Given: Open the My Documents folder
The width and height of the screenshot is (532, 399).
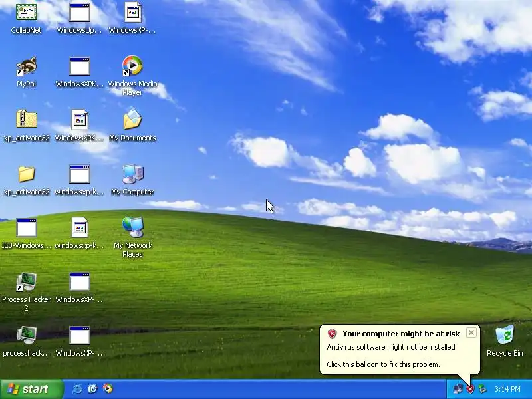Looking at the screenshot, I should (132, 119).
